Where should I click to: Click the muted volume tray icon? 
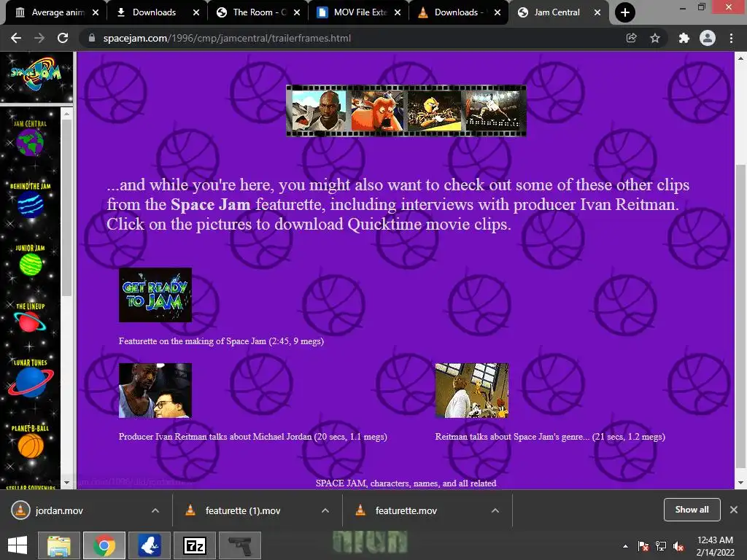click(678, 546)
